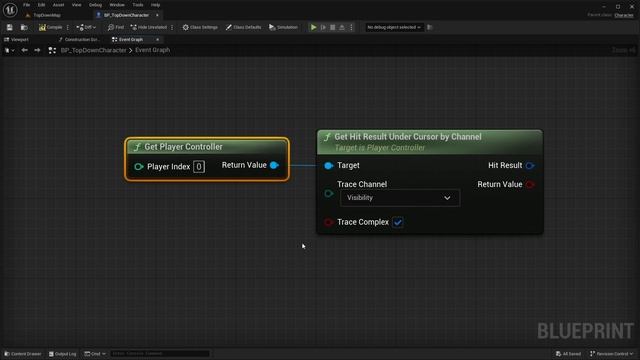
Task: Close the BP_TopDownCharacter asset tab
Action: [157, 16]
